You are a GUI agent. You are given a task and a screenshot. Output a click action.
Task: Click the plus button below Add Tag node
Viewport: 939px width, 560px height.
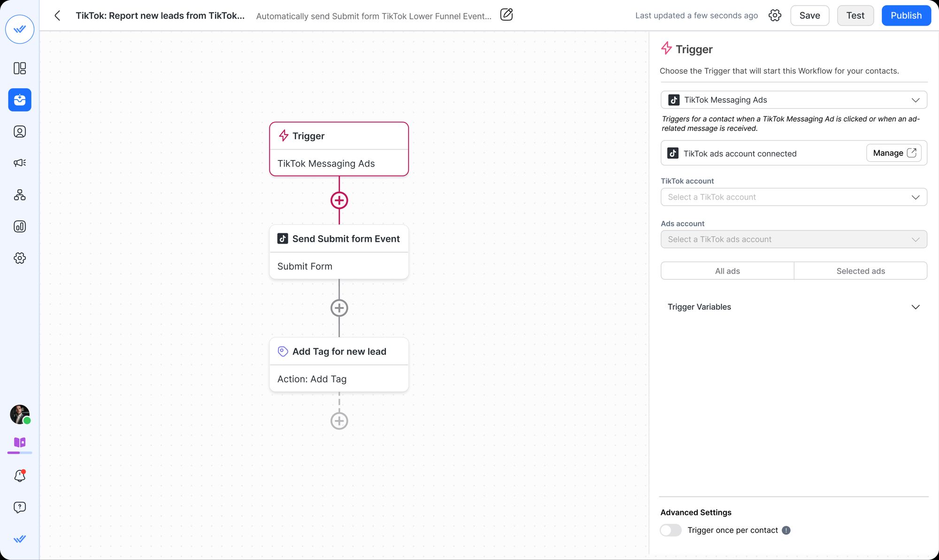pyautogui.click(x=339, y=421)
